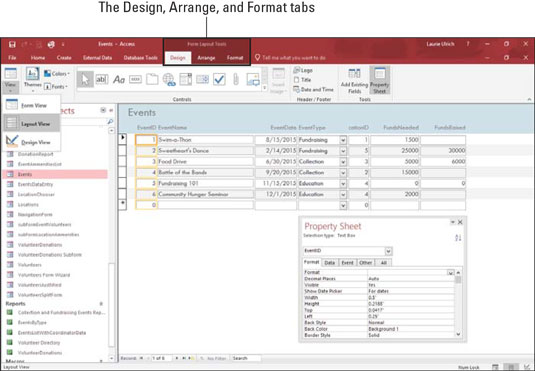Open the Format property value dropdown
This screenshot has width=535, height=371.
[x=451, y=272]
